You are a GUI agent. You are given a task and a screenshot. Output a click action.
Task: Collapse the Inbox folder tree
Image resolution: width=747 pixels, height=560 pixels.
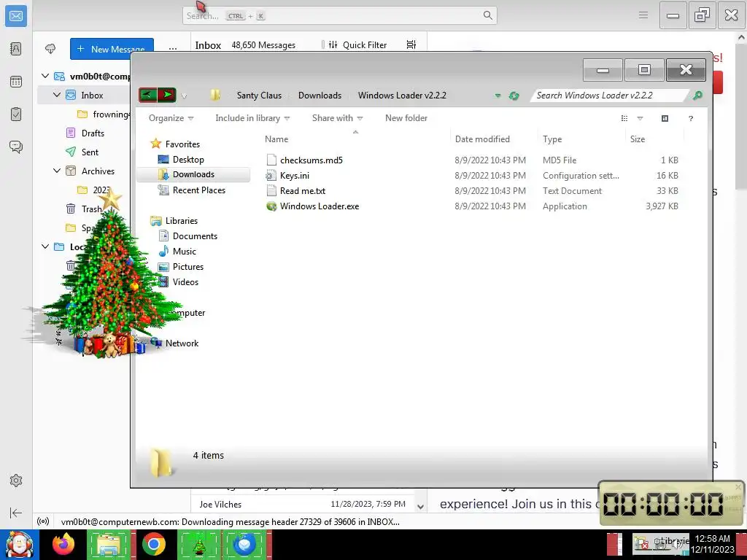(57, 95)
